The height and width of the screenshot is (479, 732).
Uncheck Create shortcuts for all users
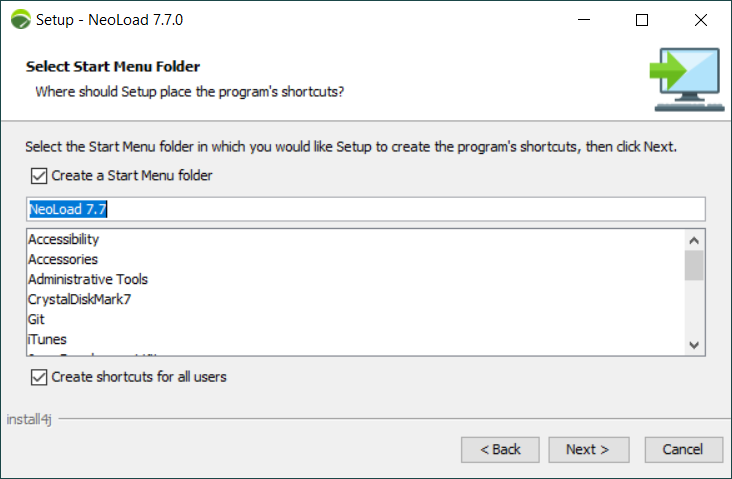tap(39, 377)
